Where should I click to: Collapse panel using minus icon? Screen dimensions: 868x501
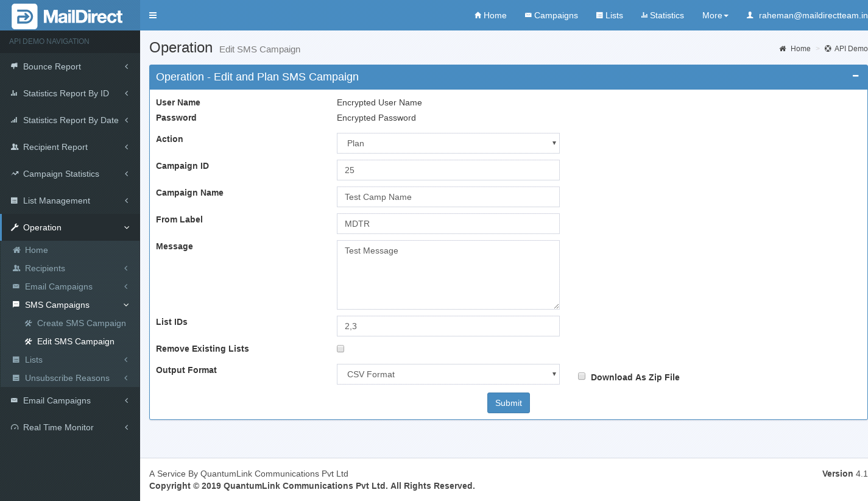coord(855,77)
